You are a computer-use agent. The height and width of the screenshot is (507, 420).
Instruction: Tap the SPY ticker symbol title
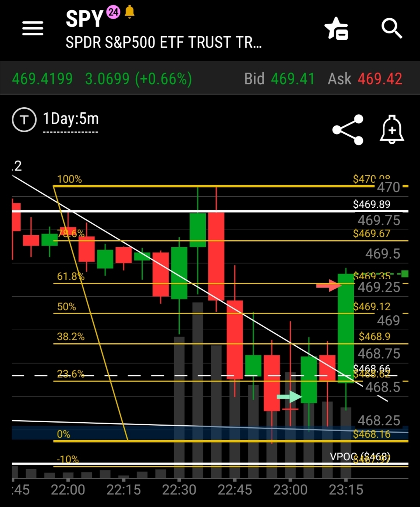84,18
